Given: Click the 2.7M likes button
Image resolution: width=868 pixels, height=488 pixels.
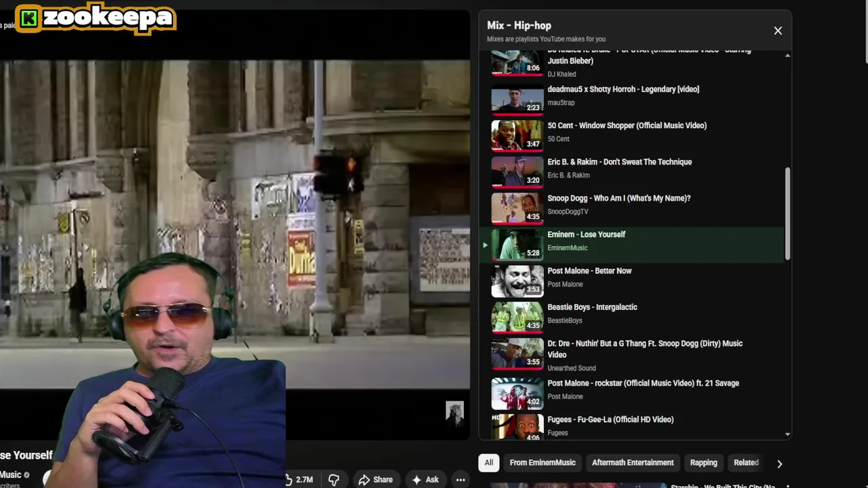Looking at the screenshot, I should click(298, 480).
